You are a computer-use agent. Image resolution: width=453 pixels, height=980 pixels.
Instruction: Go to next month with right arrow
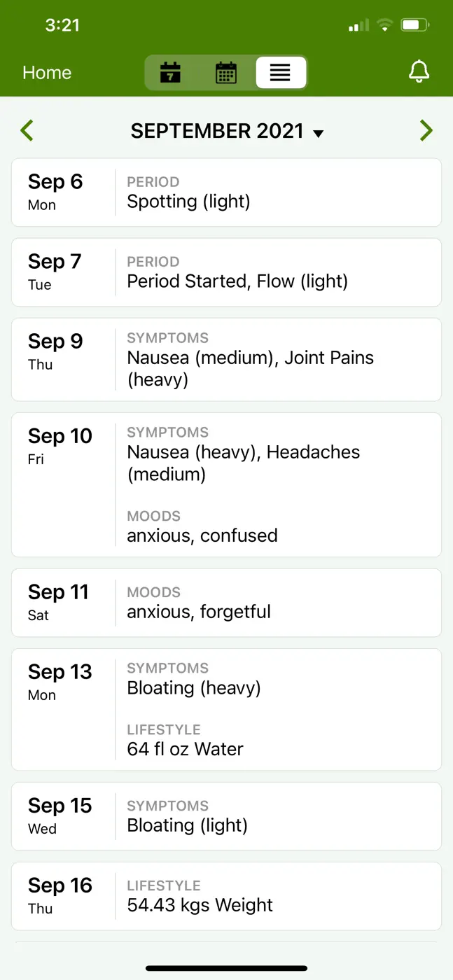click(x=426, y=130)
